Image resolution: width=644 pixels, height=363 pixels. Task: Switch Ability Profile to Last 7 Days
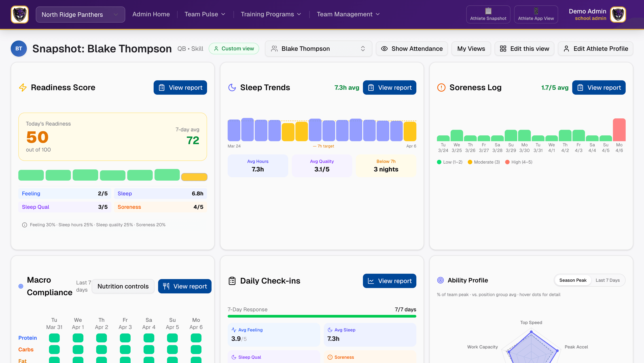[607, 280]
